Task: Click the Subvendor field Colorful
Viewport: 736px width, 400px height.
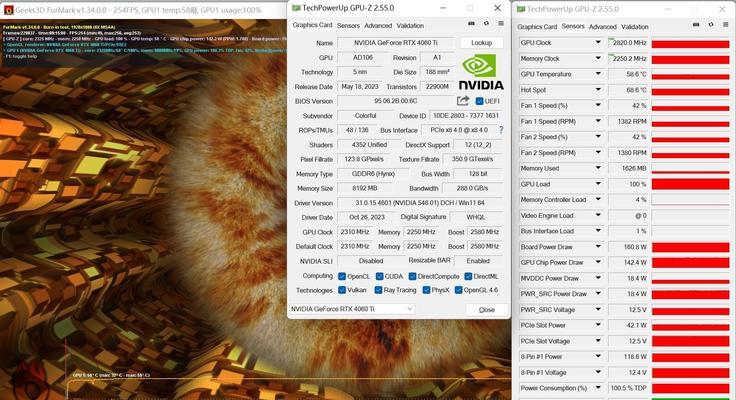Action: tap(365, 115)
